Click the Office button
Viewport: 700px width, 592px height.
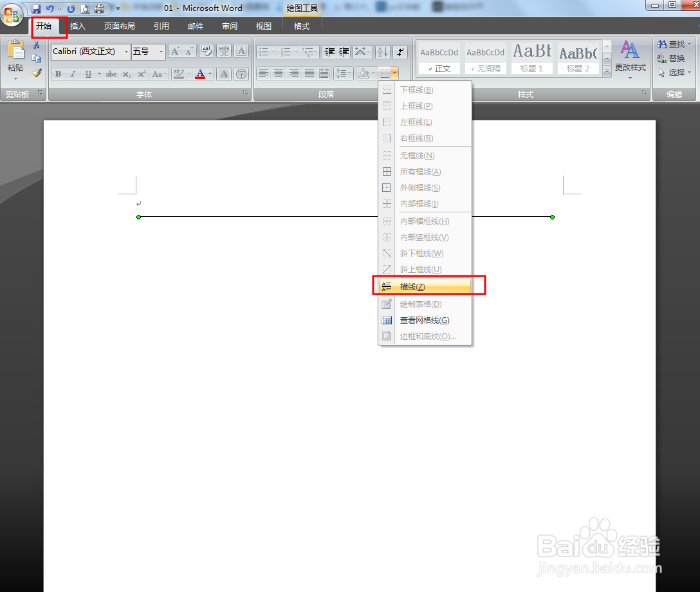tap(12, 14)
